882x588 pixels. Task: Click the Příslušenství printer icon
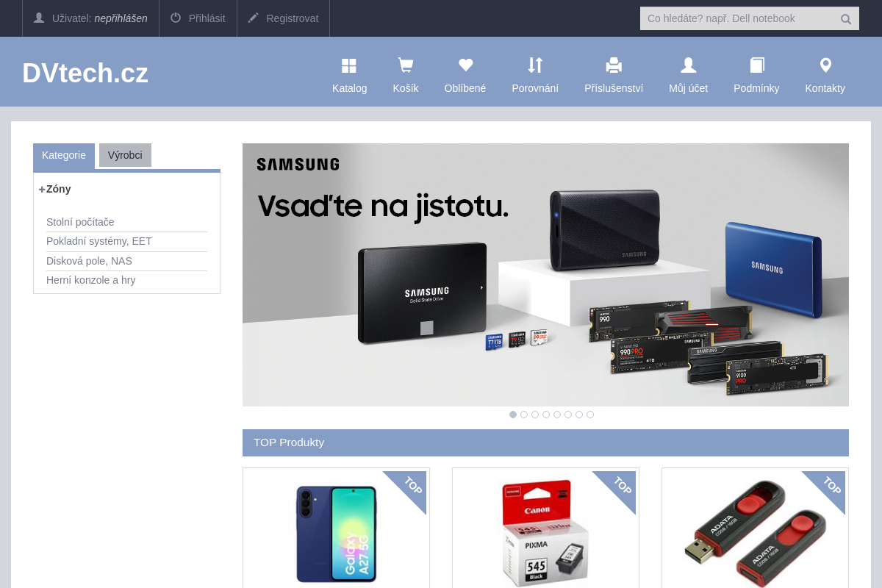pos(614,65)
